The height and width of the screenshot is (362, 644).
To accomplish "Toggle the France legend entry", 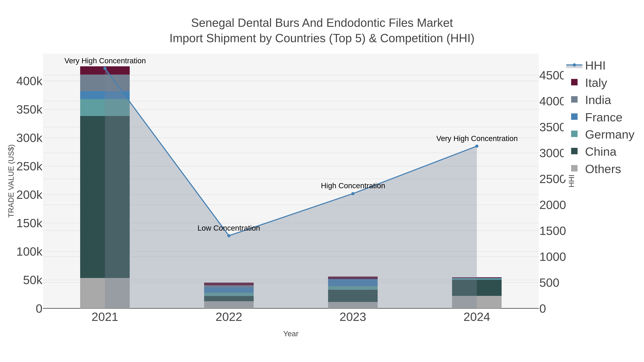I will click(596, 117).
